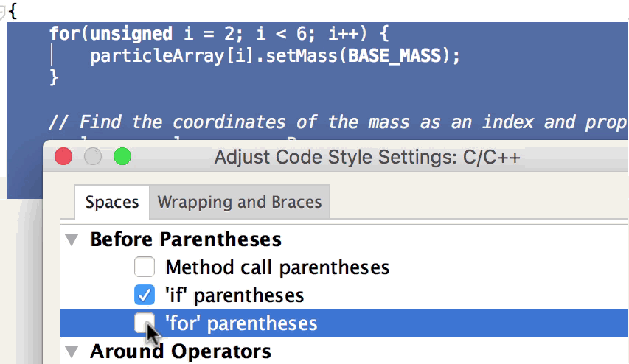The image size is (629, 364).
Task: Click the 'for' keyword in the editor
Action: click(x=64, y=34)
